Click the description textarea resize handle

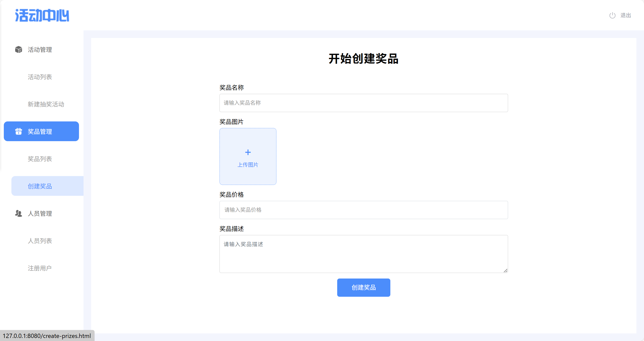click(x=505, y=270)
